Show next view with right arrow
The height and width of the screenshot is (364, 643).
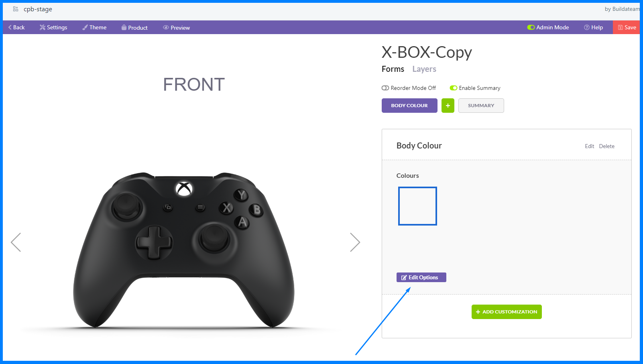coord(355,242)
